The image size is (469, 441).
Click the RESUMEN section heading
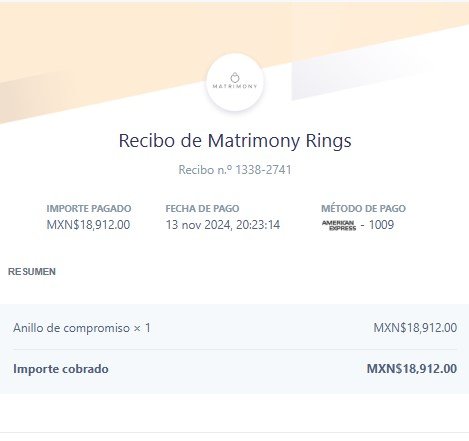[32, 272]
